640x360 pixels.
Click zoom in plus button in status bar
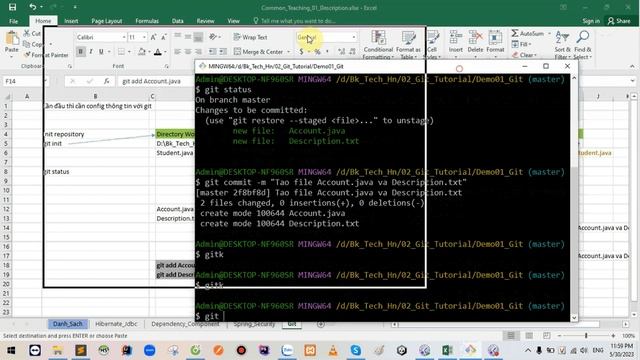613,336
